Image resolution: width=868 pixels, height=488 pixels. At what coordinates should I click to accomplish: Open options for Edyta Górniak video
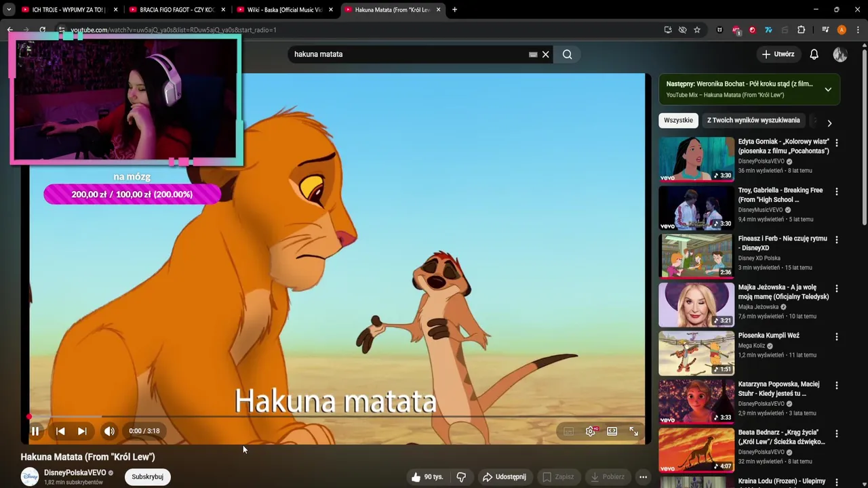836,143
